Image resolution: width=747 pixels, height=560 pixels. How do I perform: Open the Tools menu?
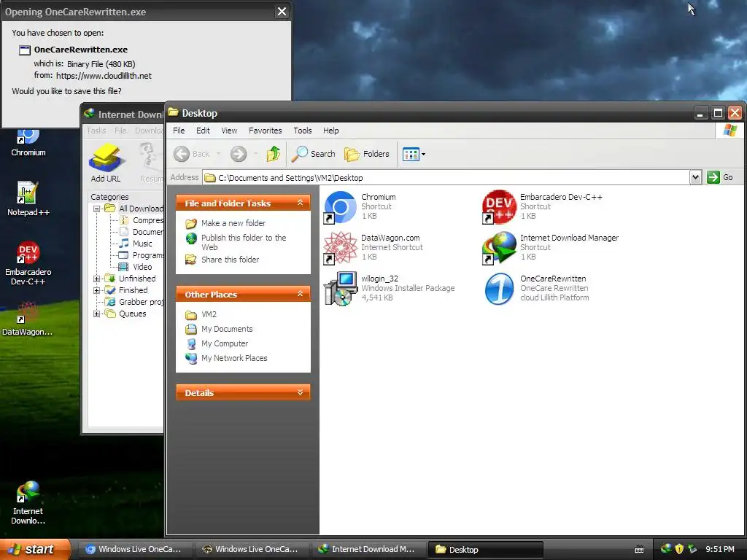303,131
